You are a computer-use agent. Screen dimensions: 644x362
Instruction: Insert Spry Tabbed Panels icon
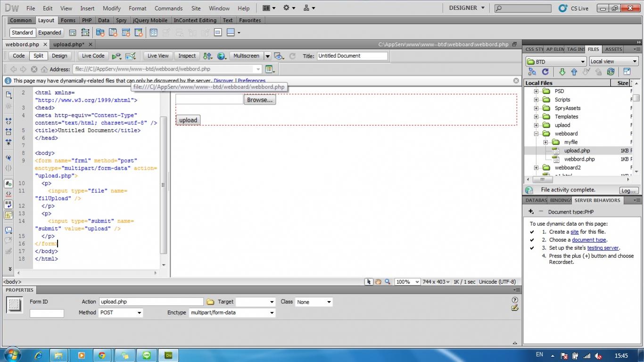click(113, 33)
